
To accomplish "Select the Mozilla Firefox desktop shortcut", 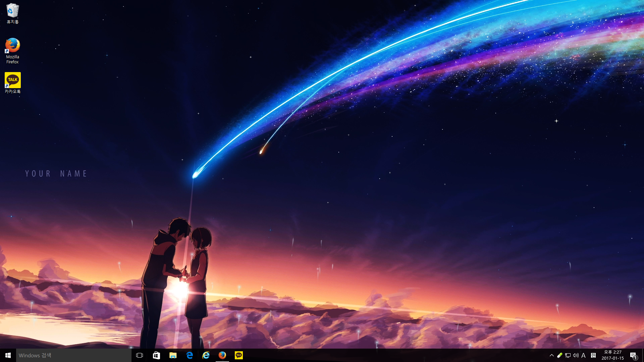I will click(12, 51).
